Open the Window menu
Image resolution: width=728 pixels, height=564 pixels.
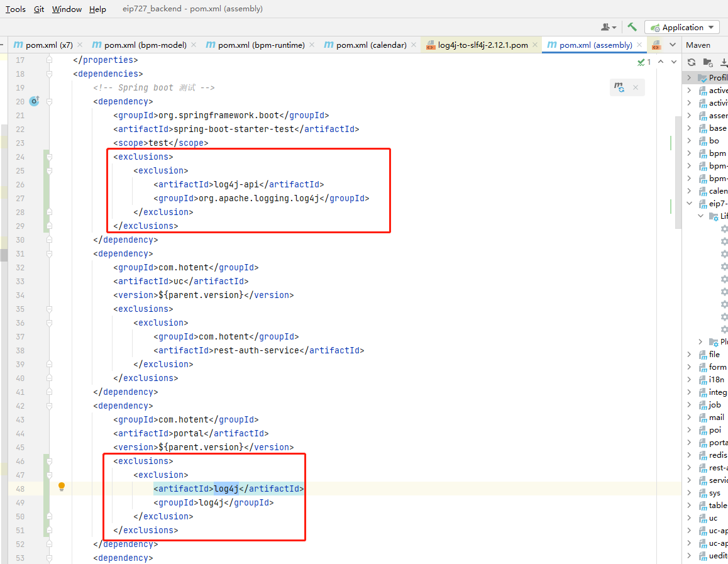coord(67,9)
